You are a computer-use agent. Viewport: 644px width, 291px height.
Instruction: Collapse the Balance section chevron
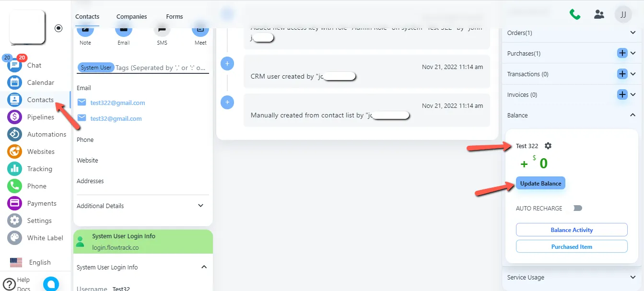click(x=633, y=115)
